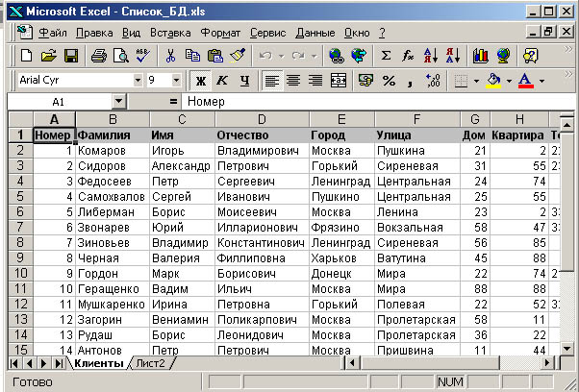Apply currency style format icon
The width and height of the screenshot is (579, 392).
click(x=365, y=80)
